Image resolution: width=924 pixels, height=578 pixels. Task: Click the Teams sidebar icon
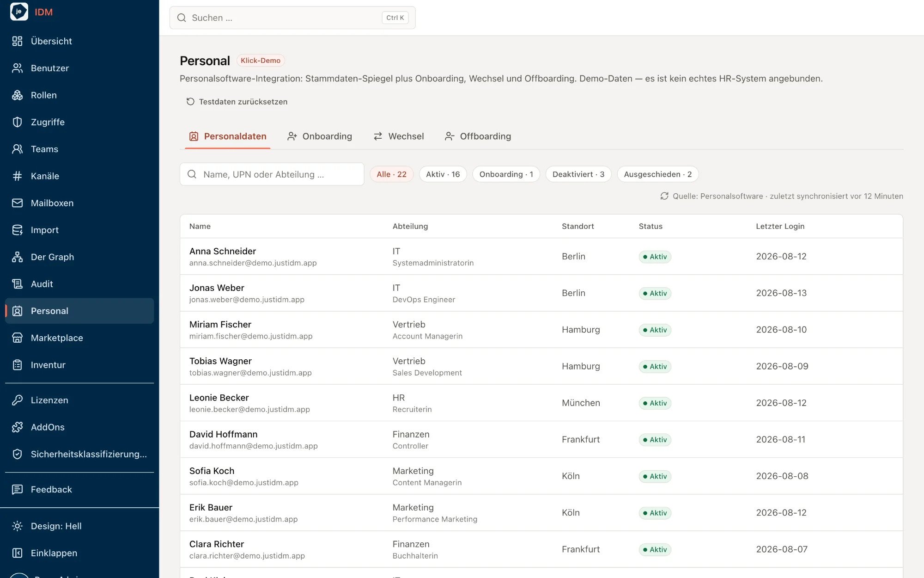[x=17, y=149]
